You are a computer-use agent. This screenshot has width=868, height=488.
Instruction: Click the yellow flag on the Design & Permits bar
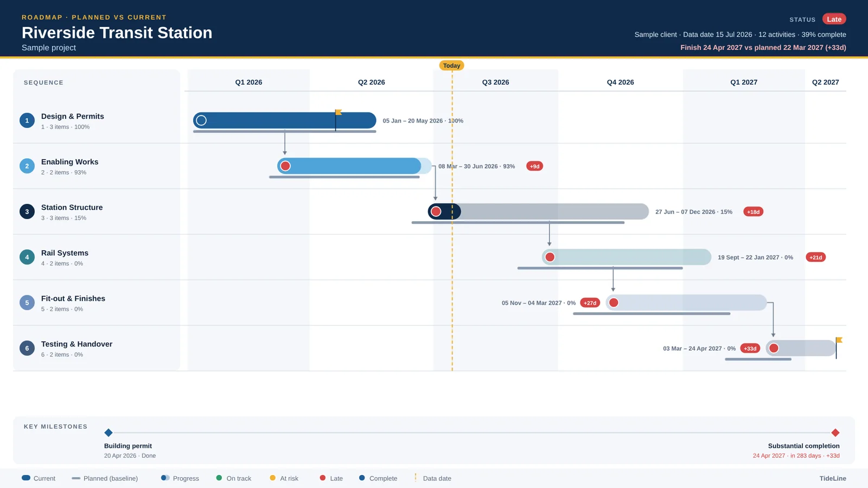(x=339, y=112)
